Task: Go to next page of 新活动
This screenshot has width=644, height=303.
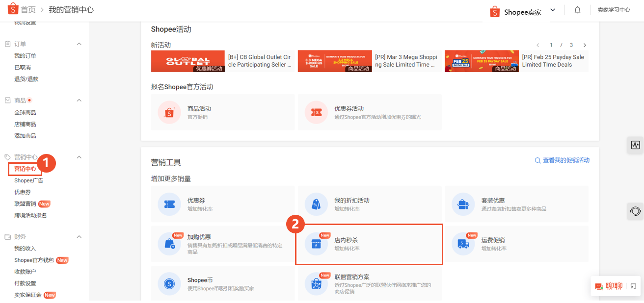Action: tap(585, 45)
